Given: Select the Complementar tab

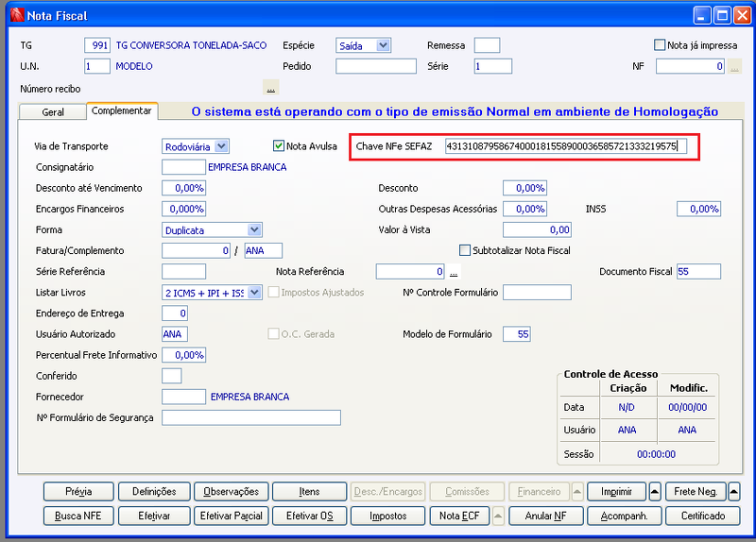Looking at the screenshot, I should [122, 110].
